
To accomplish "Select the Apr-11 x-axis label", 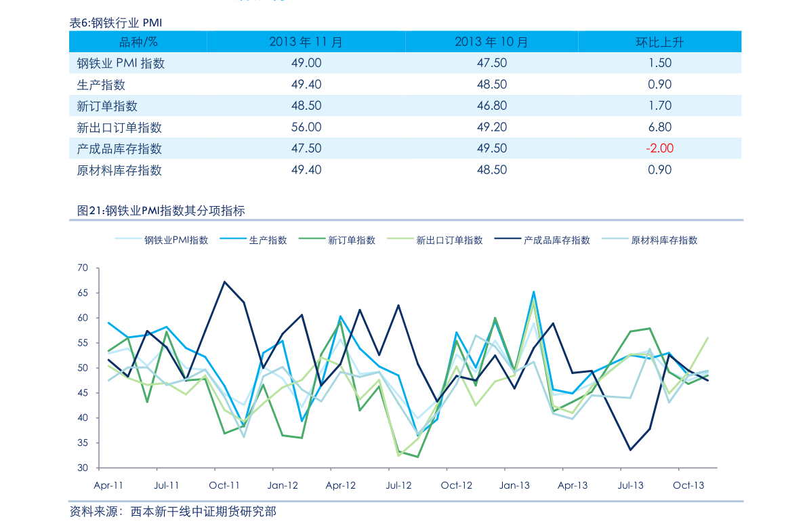I will (x=108, y=485).
